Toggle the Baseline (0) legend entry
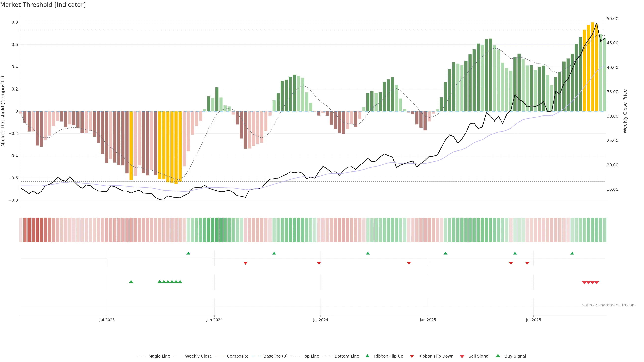Image resolution: width=644 pixels, height=362 pixels. (x=276, y=356)
